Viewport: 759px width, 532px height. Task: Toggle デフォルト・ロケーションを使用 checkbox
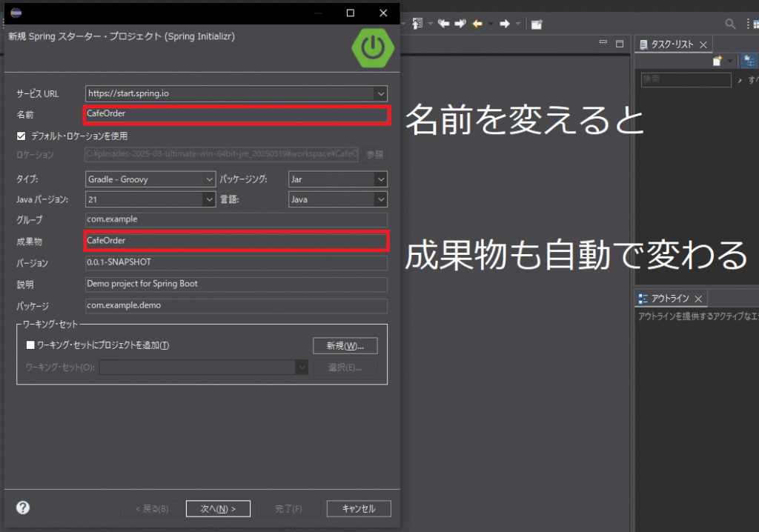point(21,136)
